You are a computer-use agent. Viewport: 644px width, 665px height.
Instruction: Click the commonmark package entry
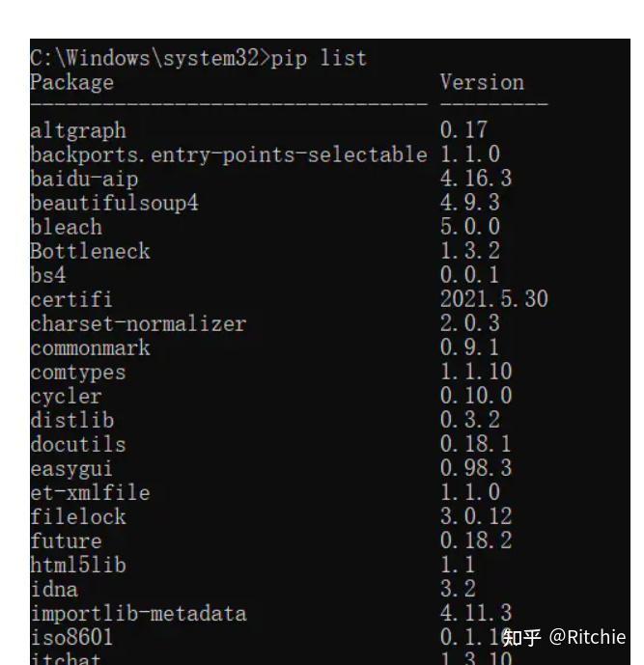pos(90,347)
